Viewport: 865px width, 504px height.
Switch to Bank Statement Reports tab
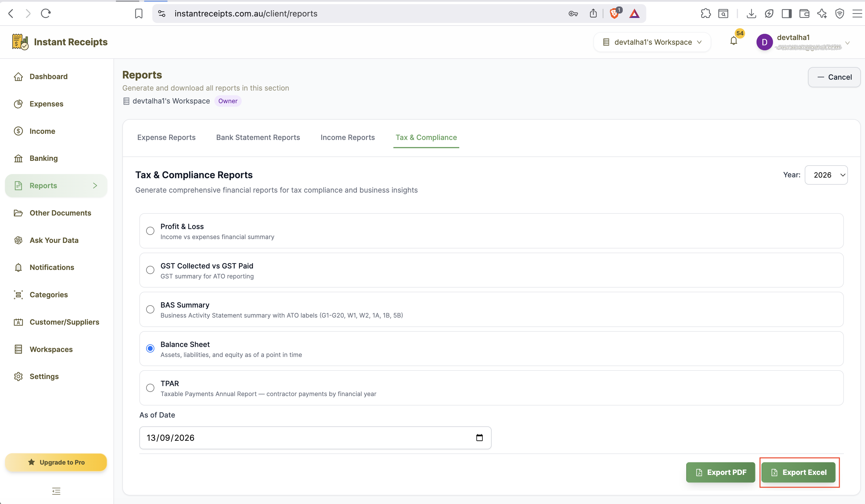click(x=258, y=137)
